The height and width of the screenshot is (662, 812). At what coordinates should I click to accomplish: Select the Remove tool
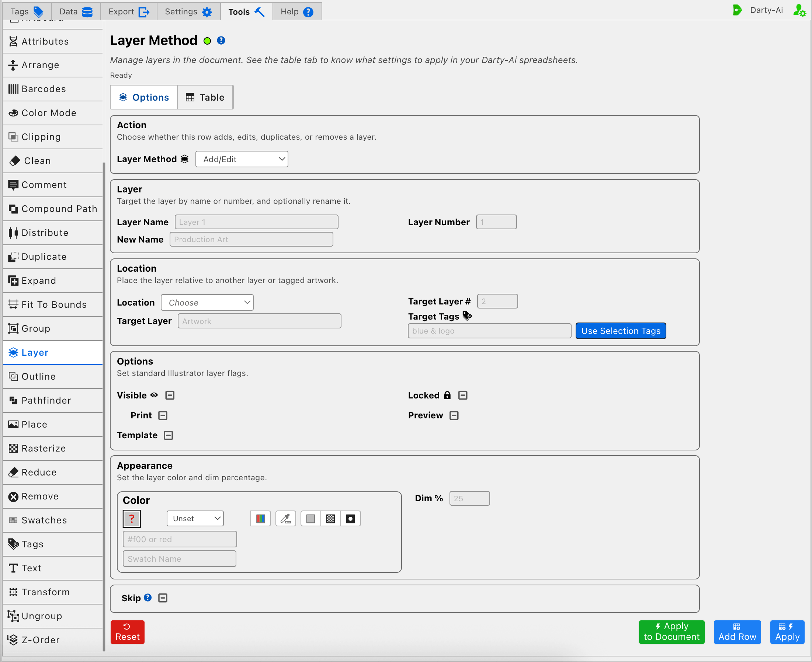click(x=53, y=496)
